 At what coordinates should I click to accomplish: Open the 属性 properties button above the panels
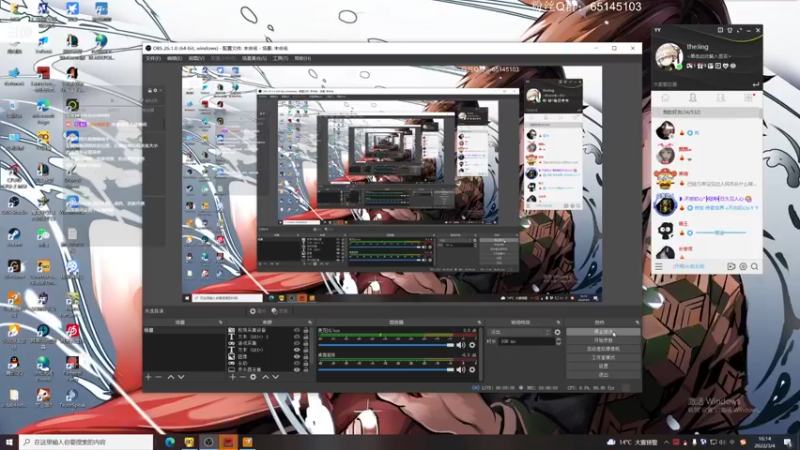[x=258, y=311]
